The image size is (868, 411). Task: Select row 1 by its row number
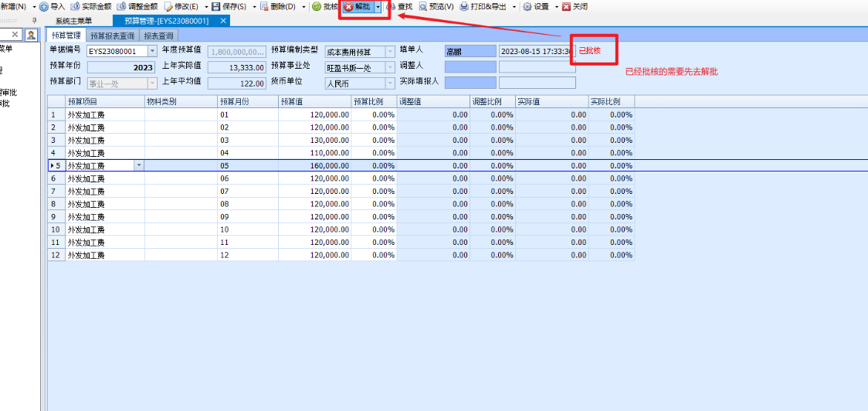point(56,114)
